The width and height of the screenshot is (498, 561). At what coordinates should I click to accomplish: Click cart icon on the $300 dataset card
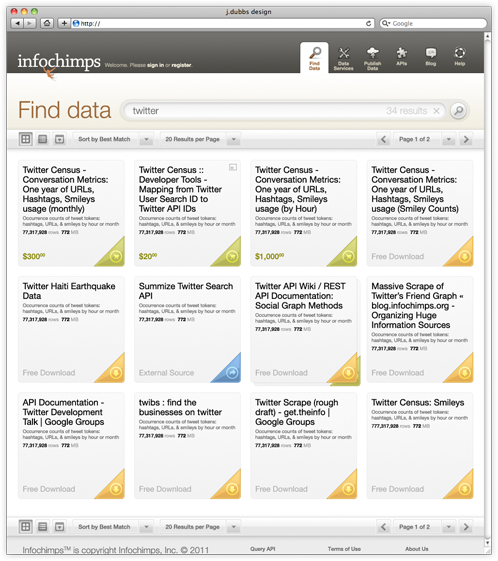(x=116, y=256)
